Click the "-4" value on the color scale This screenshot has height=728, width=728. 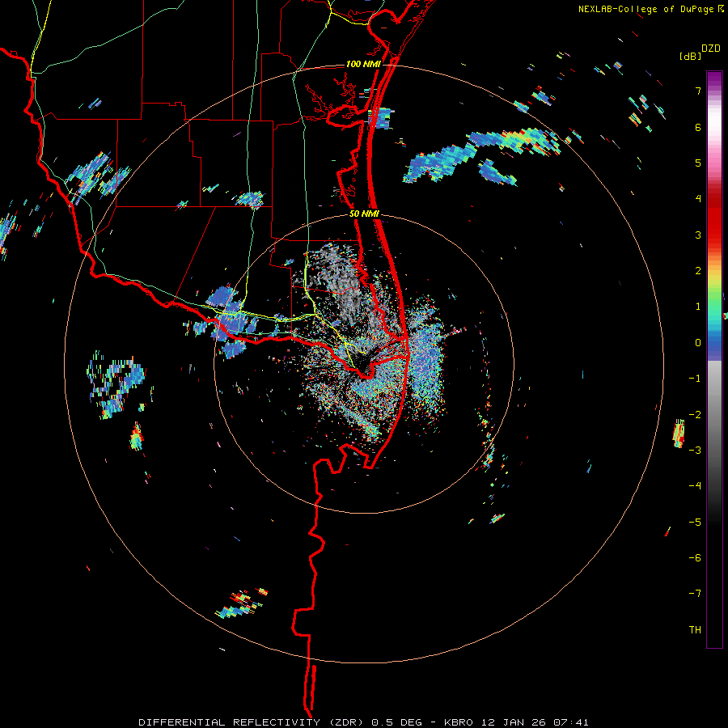click(x=695, y=485)
